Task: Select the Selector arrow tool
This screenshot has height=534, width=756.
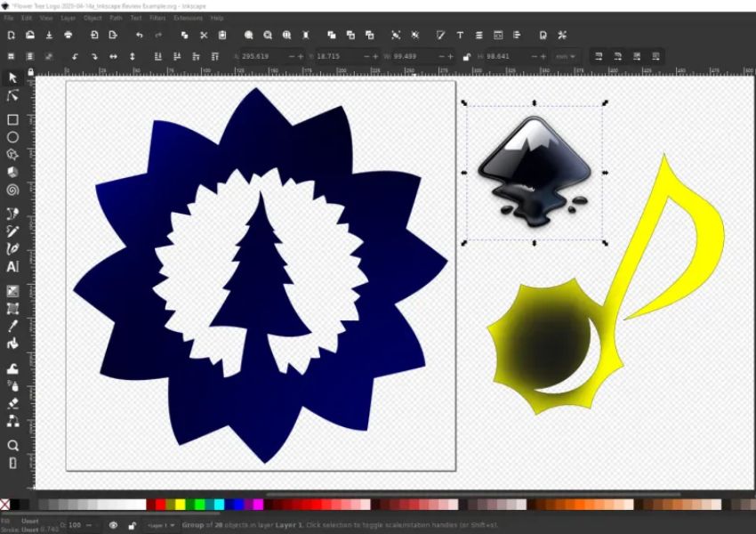Action: click(12, 77)
